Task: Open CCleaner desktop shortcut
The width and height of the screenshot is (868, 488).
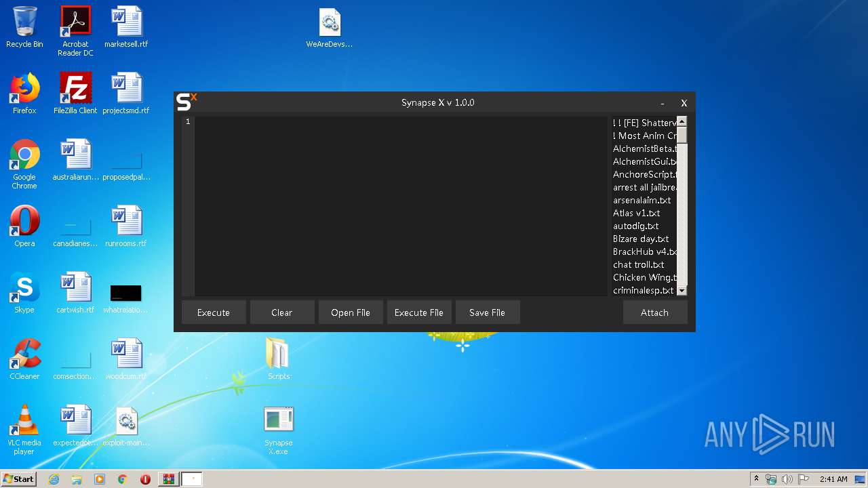Action: 24,359
